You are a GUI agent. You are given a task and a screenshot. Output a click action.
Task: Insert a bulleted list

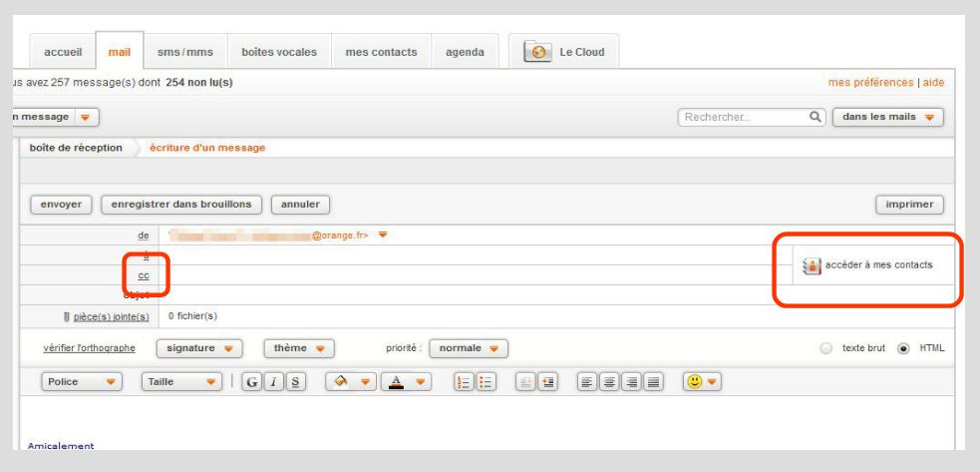486,383
